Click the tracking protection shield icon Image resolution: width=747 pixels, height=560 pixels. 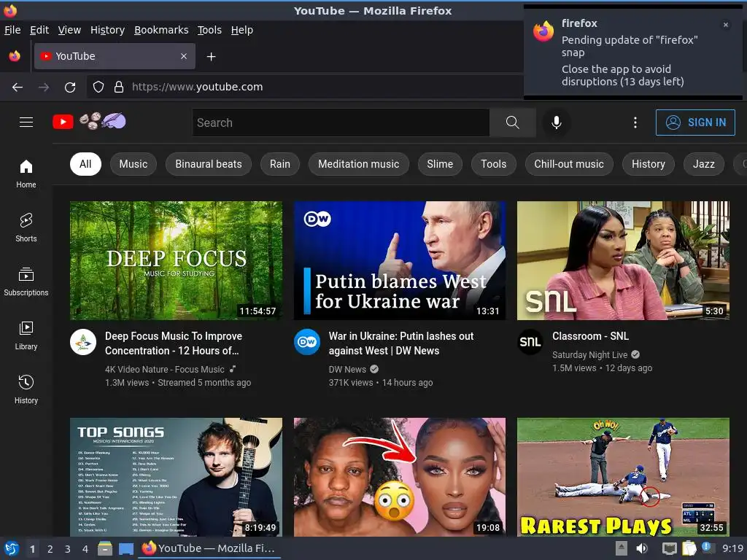(98, 87)
